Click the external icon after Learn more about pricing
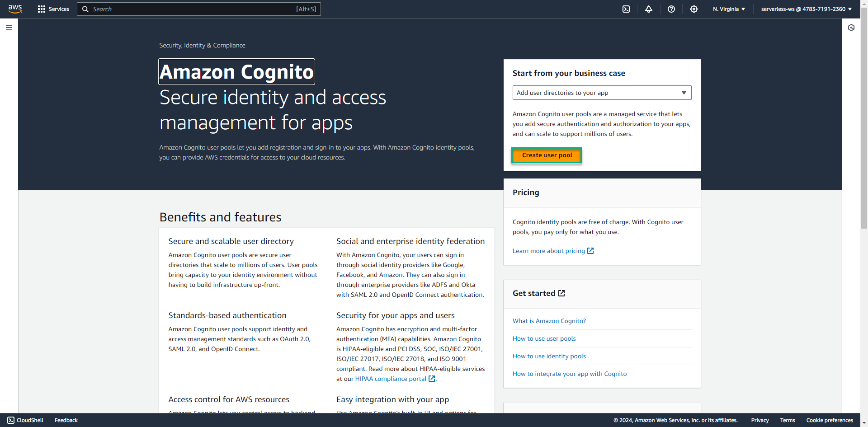The width and height of the screenshot is (868, 427). [x=590, y=251]
